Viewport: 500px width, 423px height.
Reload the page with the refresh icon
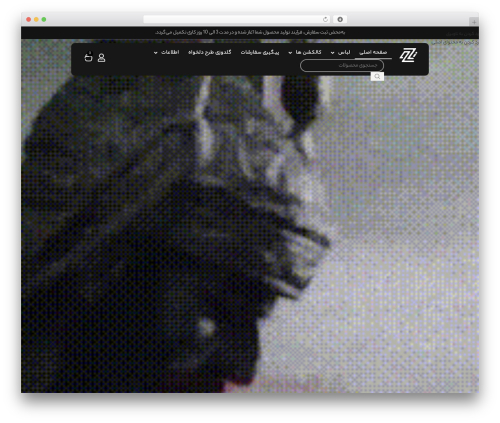(x=325, y=19)
